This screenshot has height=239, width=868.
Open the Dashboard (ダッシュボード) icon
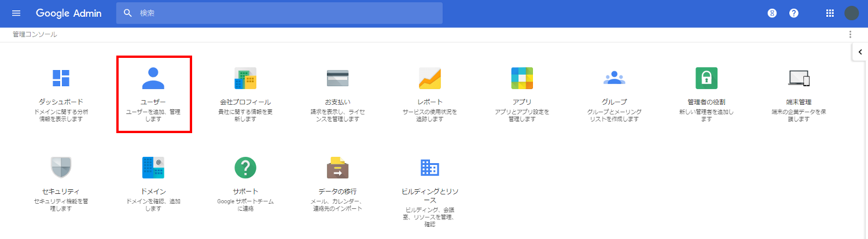pyautogui.click(x=61, y=78)
